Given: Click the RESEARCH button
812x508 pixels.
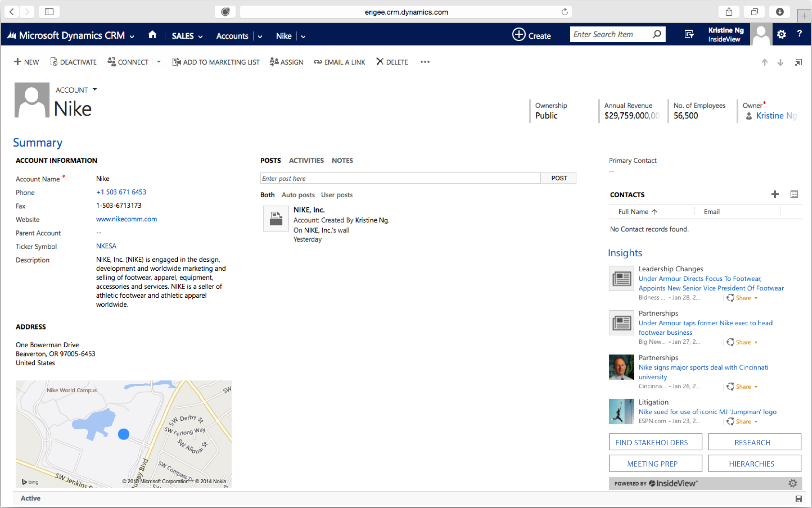Looking at the screenshot, I should point(754,442).
